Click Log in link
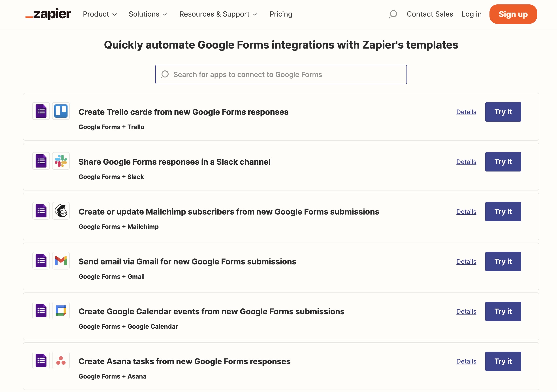This screenshot has height=392, width=557. click(471, 14)
